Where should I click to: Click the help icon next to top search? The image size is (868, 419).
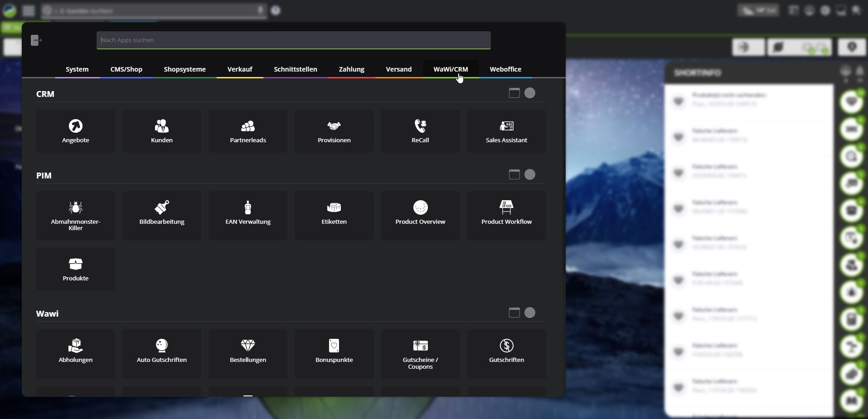tap(276, 10)
